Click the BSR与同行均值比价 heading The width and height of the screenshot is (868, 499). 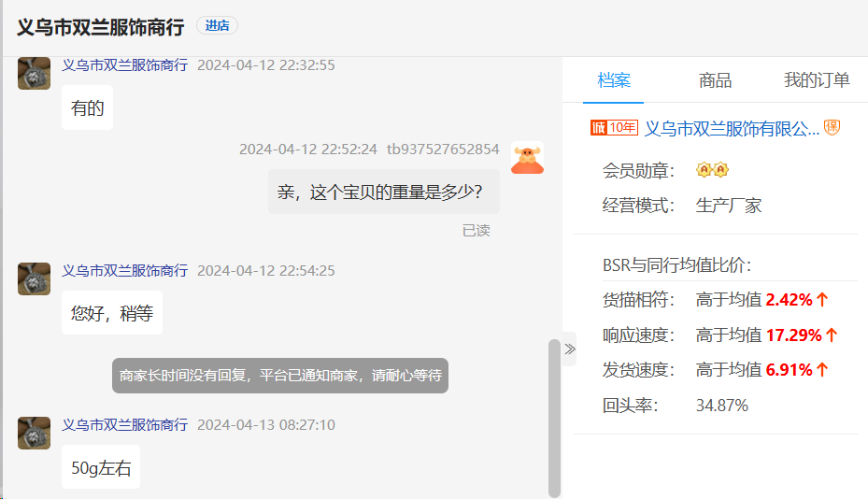coord(676,264)
